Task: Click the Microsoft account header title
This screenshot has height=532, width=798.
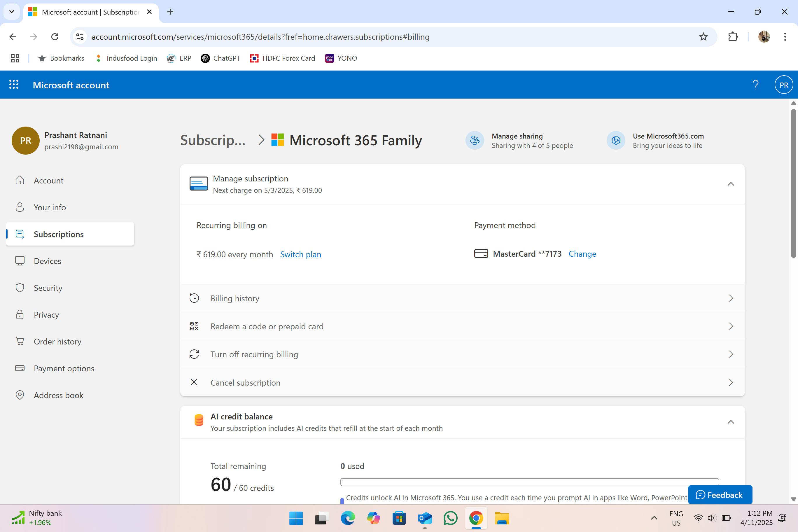Action: click(x=71, y=85)
